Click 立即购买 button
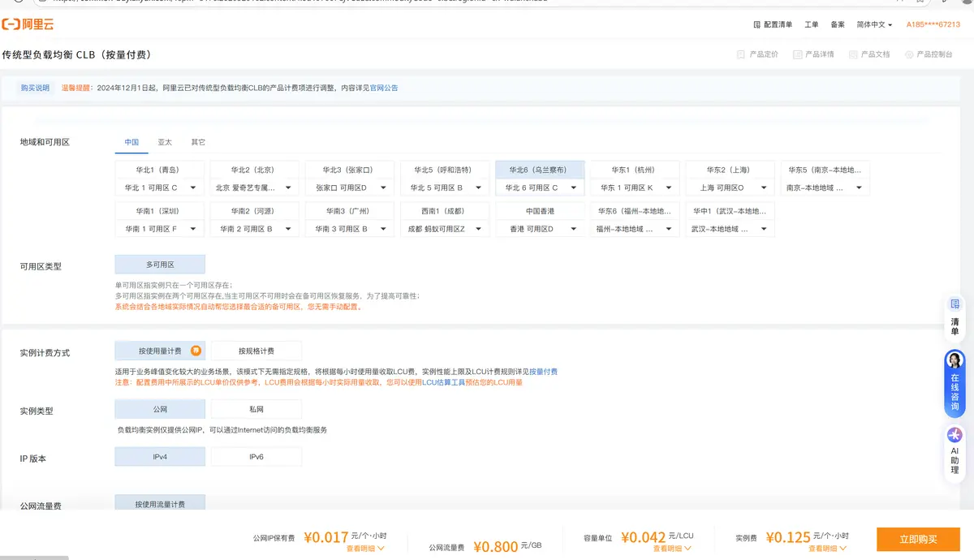Viewport: 974px width, 560px height. click(918, 539)
